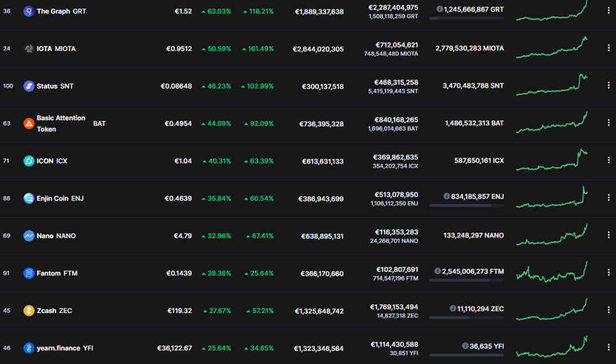Open more options menu for Nano row
The image size is (616, 364).
point(609,235)
